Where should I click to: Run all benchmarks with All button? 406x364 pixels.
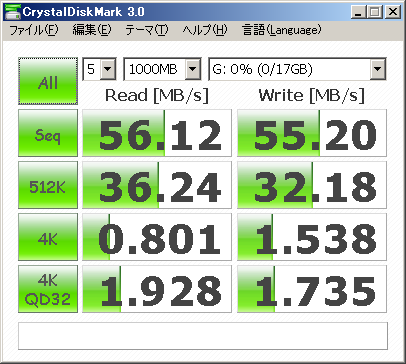48,81
